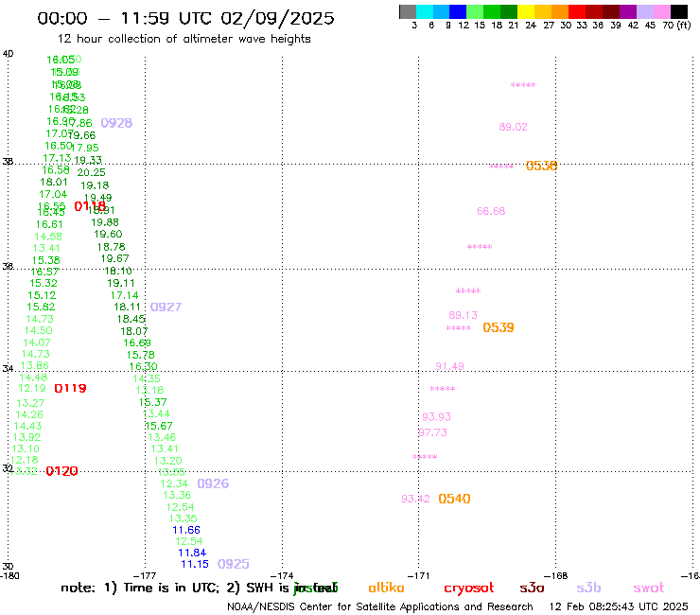
Task: Click the s3b time stamp '0925'
Action: coord(233,564)
